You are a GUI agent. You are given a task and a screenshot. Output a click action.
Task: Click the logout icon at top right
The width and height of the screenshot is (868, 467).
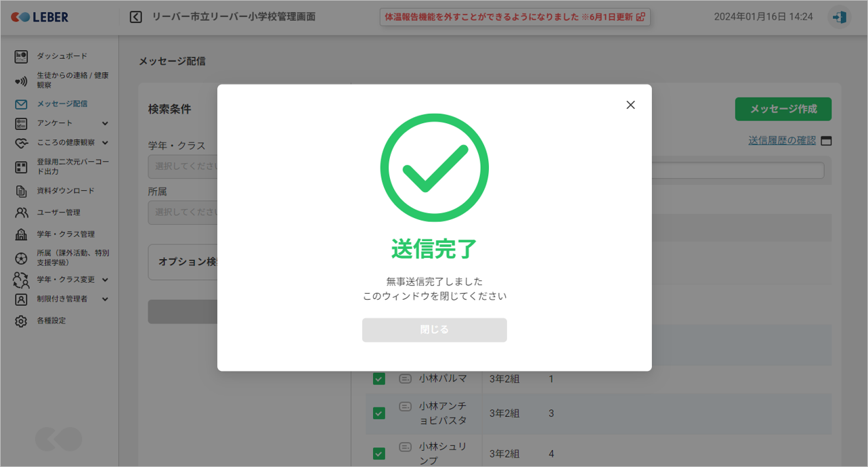pyautogui.click(x=840, y=17)
